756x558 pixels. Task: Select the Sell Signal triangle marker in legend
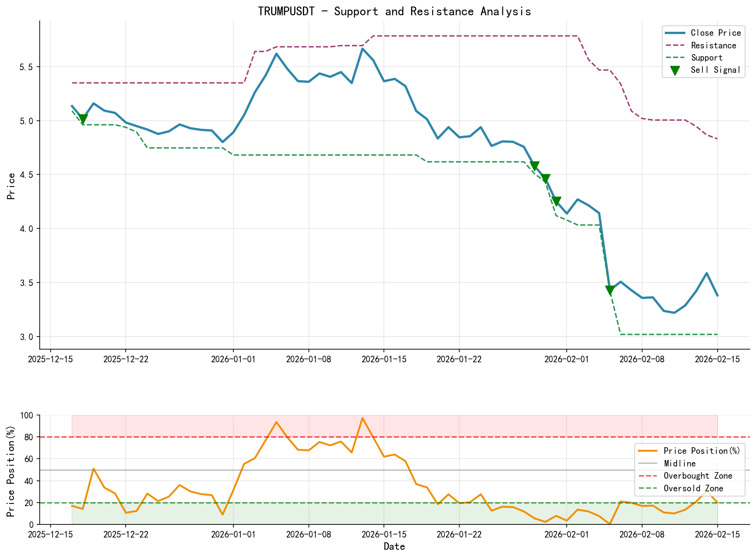point(676,69)
